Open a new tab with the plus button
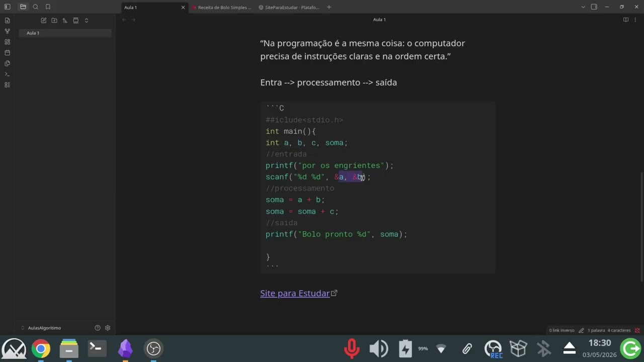Image resolution: width=644 pixels, height=362 pixels. click(329, 7)
